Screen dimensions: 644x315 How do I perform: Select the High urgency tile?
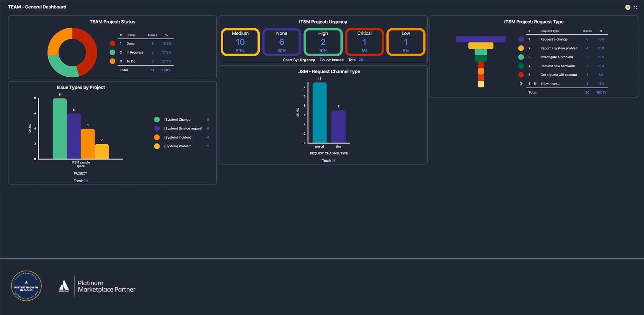[323, 42]
